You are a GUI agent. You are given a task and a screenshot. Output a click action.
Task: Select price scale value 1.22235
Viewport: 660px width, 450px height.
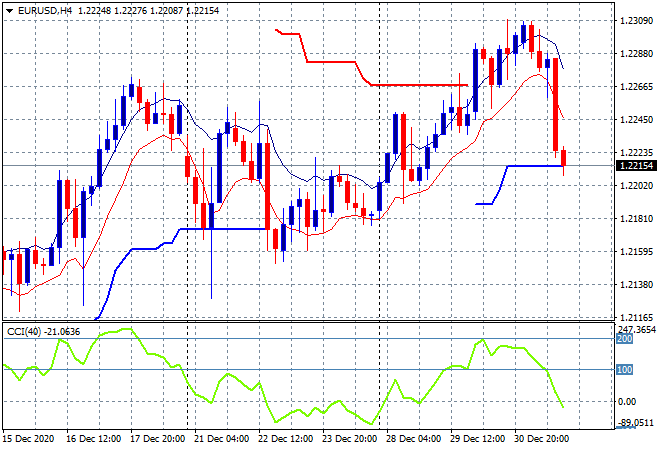[637, 152]
